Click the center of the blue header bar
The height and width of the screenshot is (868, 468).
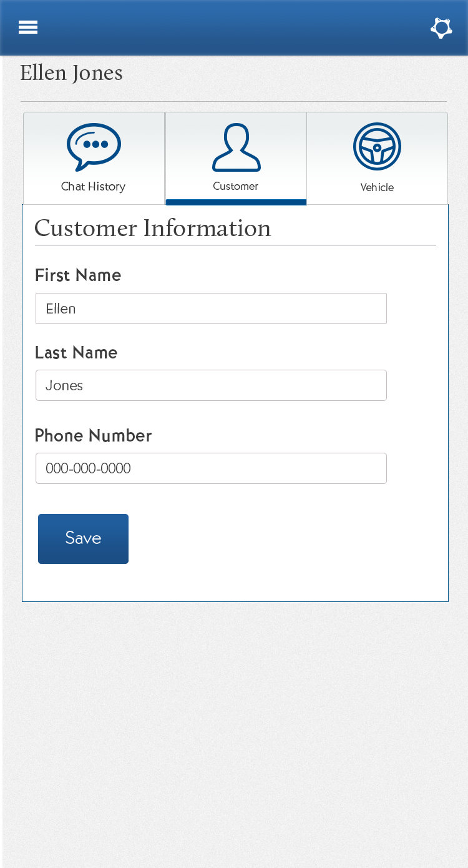coord(234,28)
